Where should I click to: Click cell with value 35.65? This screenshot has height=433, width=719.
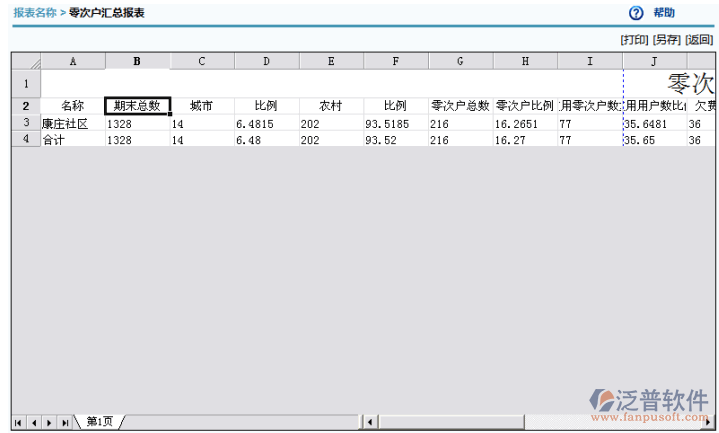pyautogui.click(x=654, y=139)
